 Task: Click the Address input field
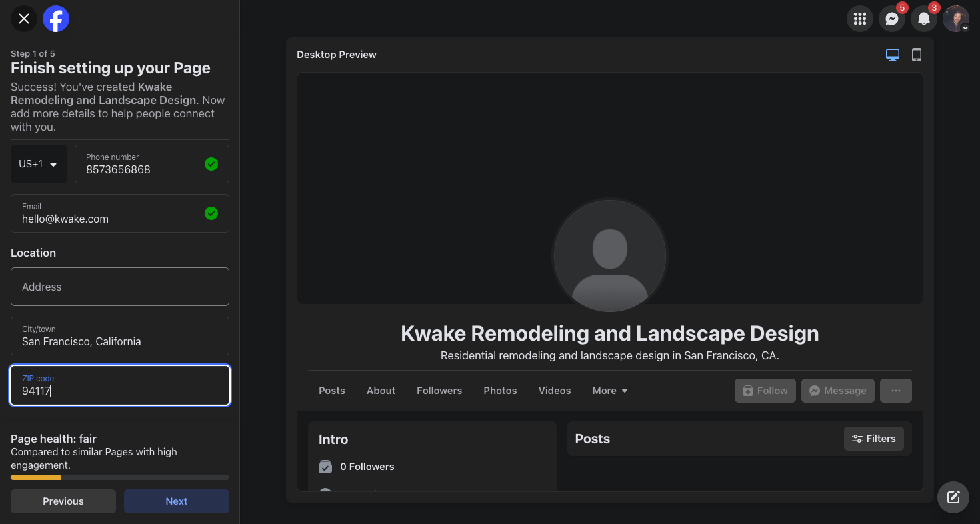coord(120,287)
